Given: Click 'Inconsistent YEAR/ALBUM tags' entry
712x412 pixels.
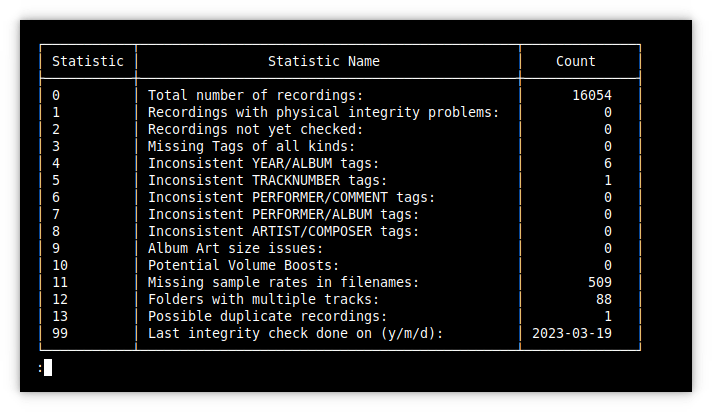Looking at the screenshot, I should 263,164.
